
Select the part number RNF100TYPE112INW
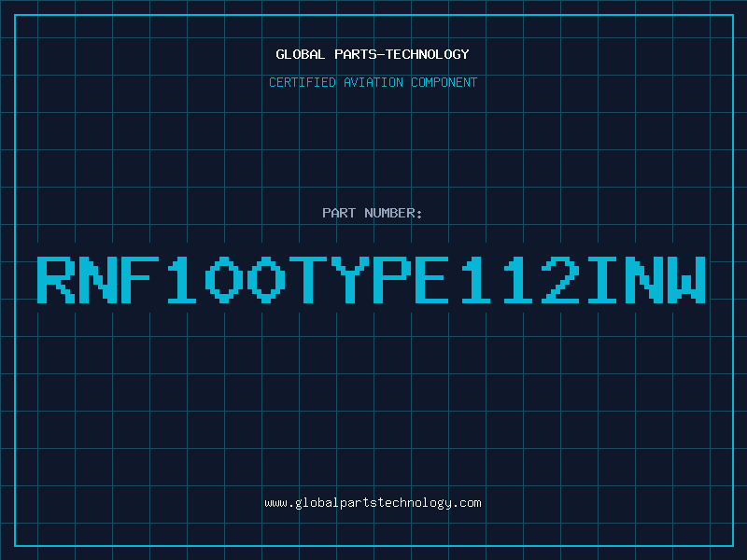pos(371,279)
